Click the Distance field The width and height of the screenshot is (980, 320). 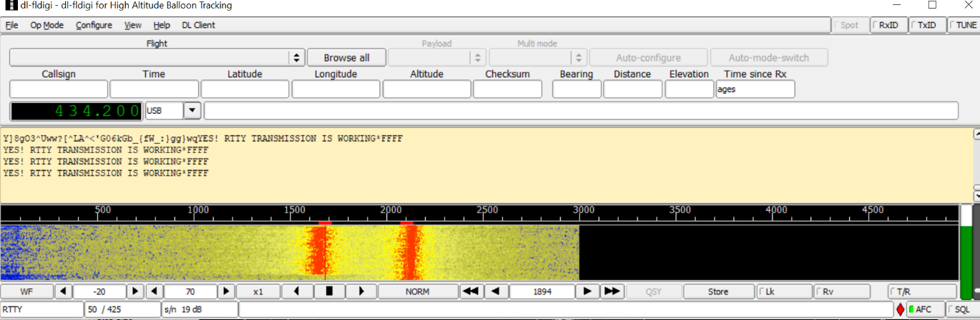point(633,89)
